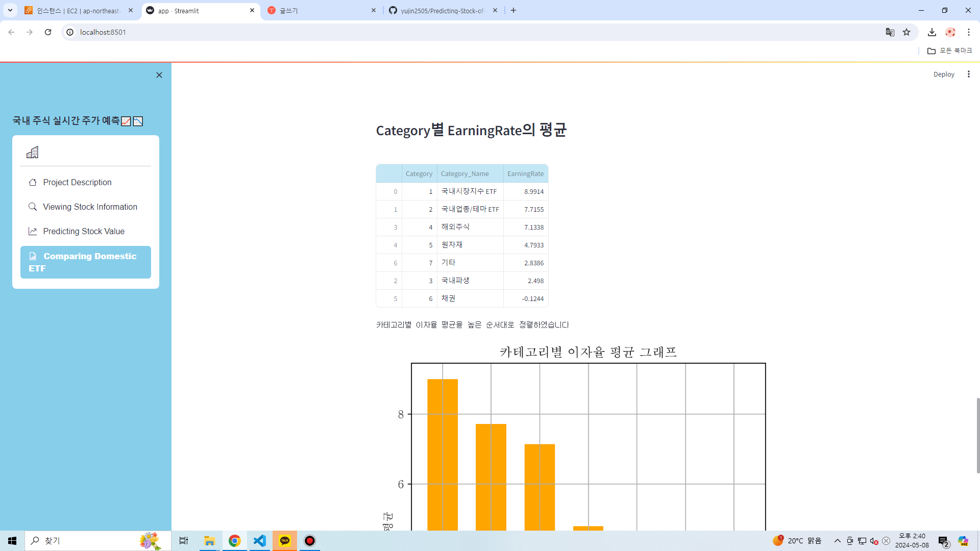Close the Streamlit sidebar with X
Image resolution: width=980 pixels, height=551 pixels.
pos(159,75)
